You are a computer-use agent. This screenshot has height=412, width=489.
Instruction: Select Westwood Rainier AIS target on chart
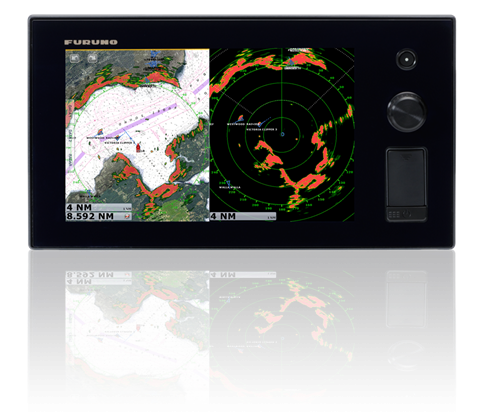100,132
